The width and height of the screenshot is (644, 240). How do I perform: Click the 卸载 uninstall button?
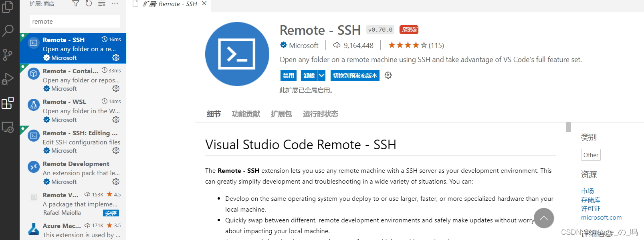click(309, 75)
